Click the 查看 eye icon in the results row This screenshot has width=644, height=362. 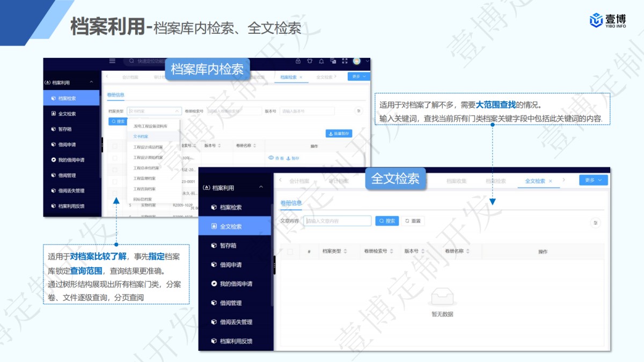(271, 157)
